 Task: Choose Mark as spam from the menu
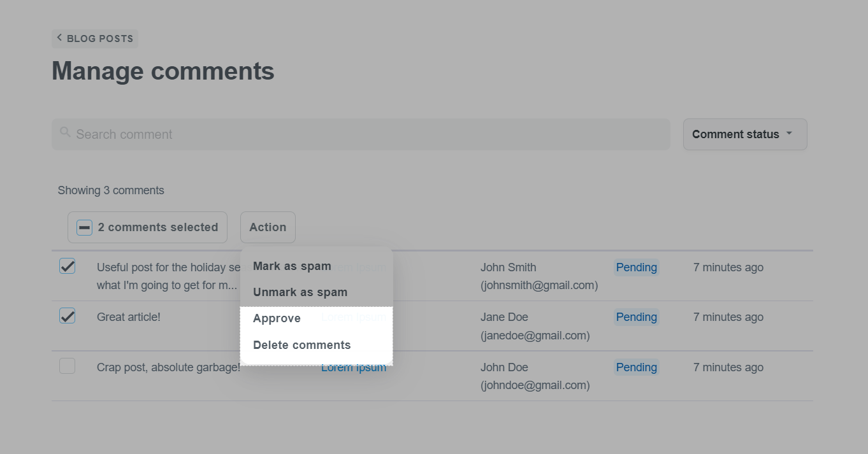point(292,266)
